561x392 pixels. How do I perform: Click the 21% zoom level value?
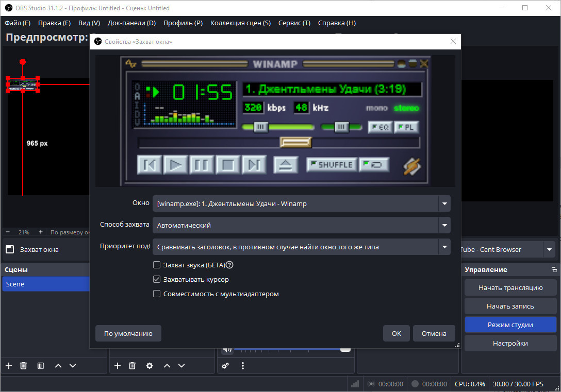pos(24,232)
